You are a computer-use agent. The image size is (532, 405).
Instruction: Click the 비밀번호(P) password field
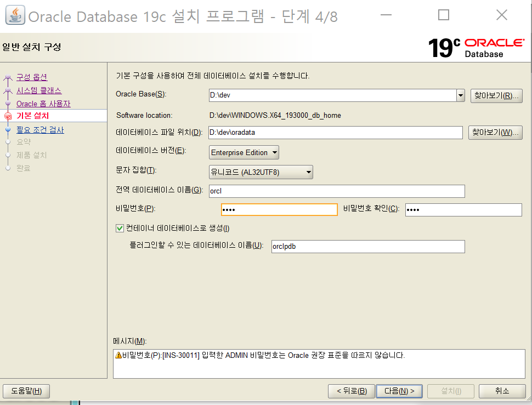279,210
